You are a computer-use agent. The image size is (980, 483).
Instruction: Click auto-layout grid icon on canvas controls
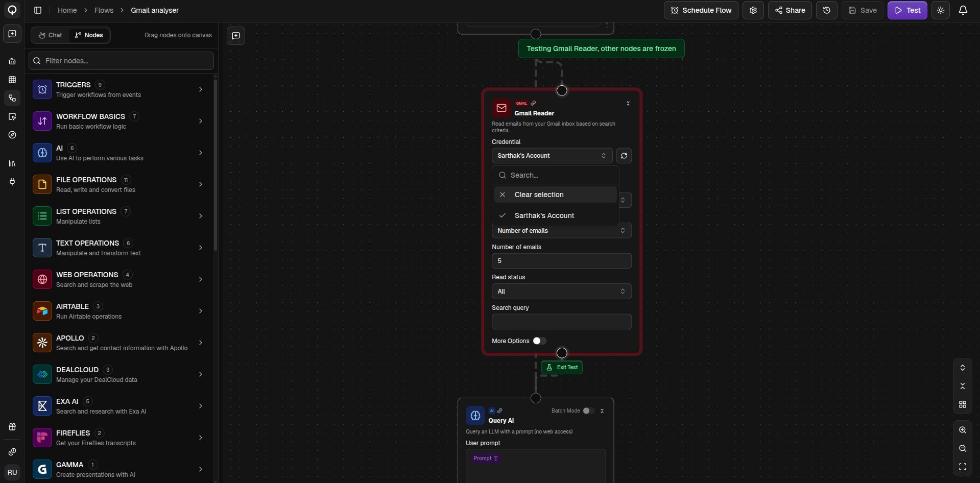[963, 404]
